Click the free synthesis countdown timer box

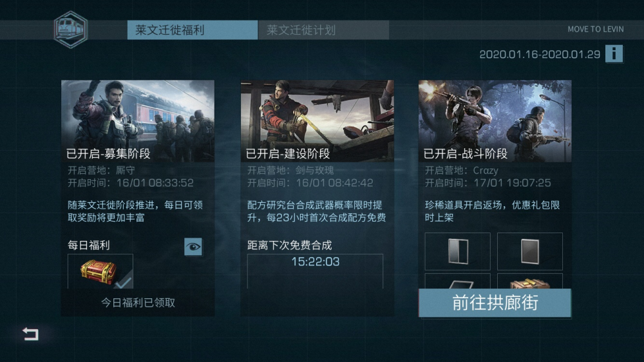coord(315,271)
